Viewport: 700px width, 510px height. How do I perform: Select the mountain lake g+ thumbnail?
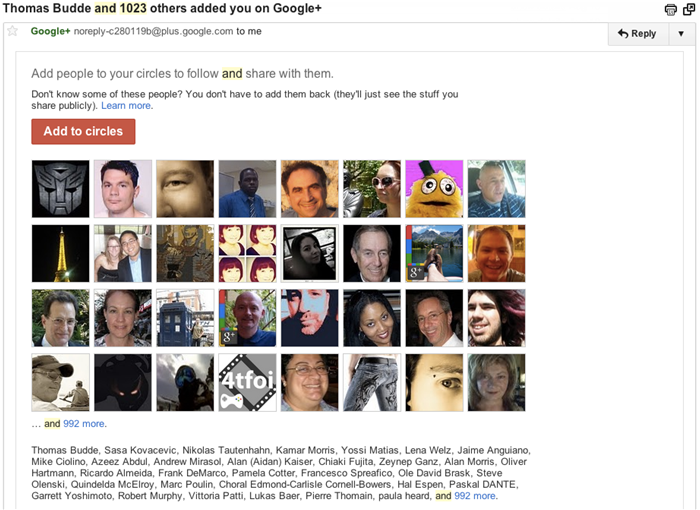click(x=434, y=253)
